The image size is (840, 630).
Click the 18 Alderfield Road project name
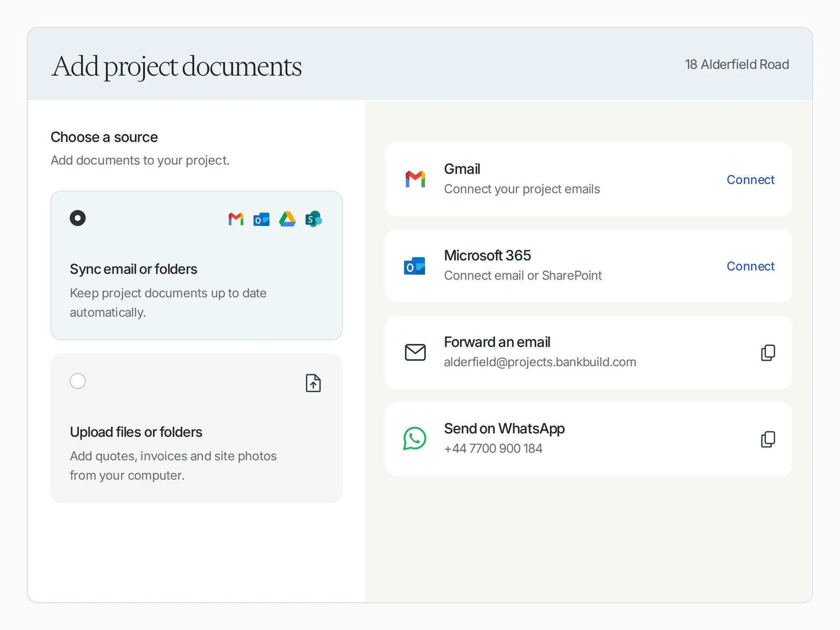point(737,64)
